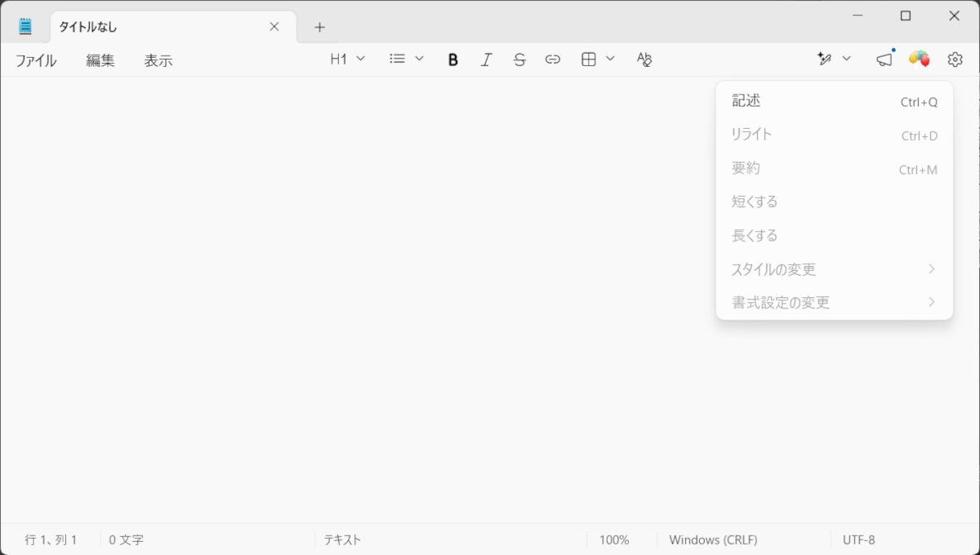The image size is (980, 555).
Task: Expand 書式設定の変更 submenu
Action: (835, 303)
